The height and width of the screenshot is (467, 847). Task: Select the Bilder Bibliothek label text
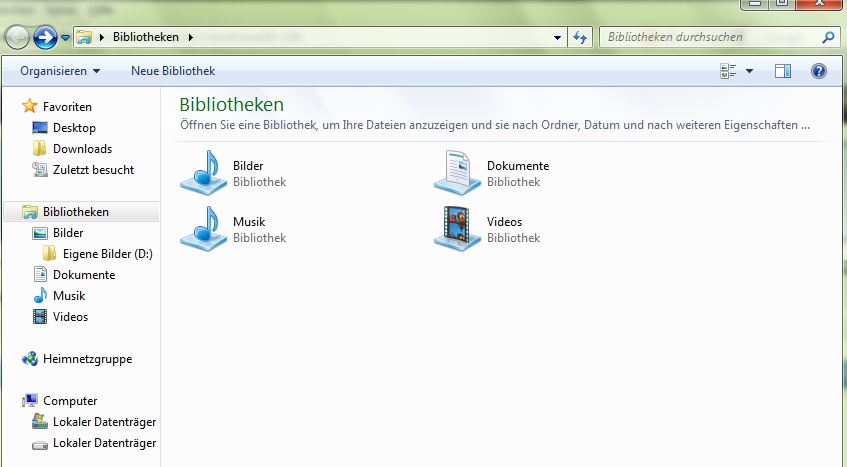(x=259, y=173)
